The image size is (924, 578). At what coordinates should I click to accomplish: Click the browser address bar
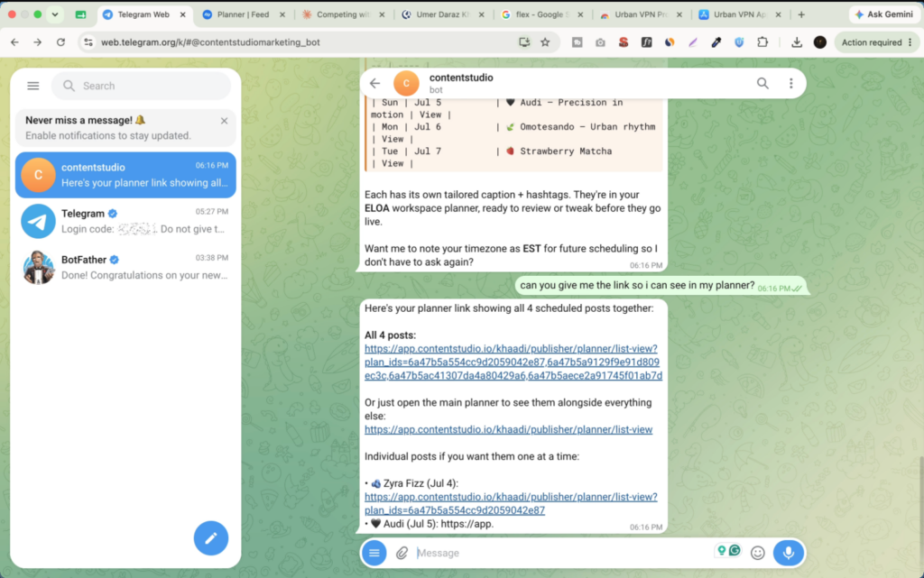(x=300, y=42)
